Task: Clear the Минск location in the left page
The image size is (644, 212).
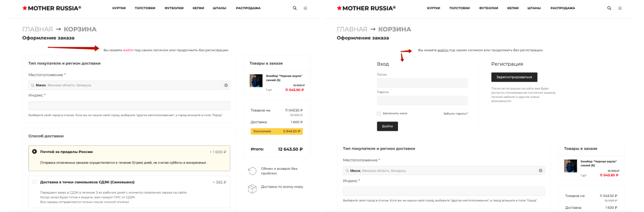Action: click(226, 85)
